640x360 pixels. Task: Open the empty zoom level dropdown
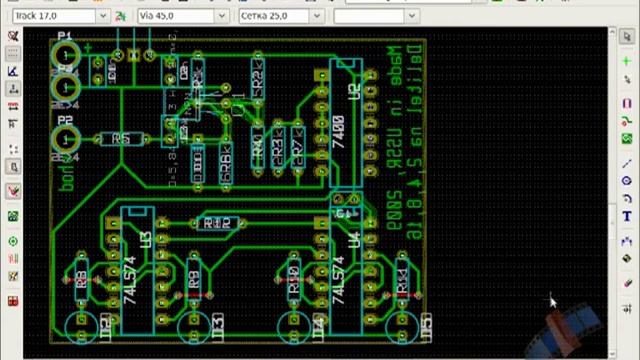pyautogui.click(x=412, y=16)
